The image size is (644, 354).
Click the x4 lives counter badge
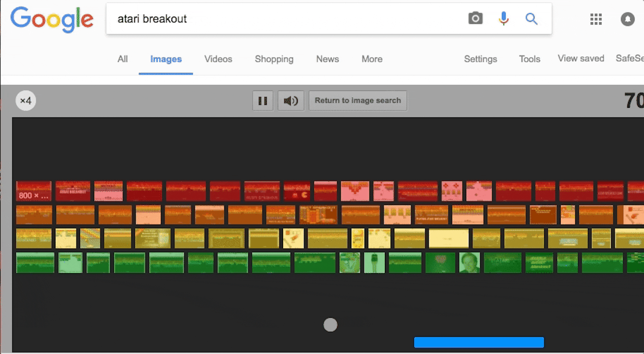pos(26,101)
